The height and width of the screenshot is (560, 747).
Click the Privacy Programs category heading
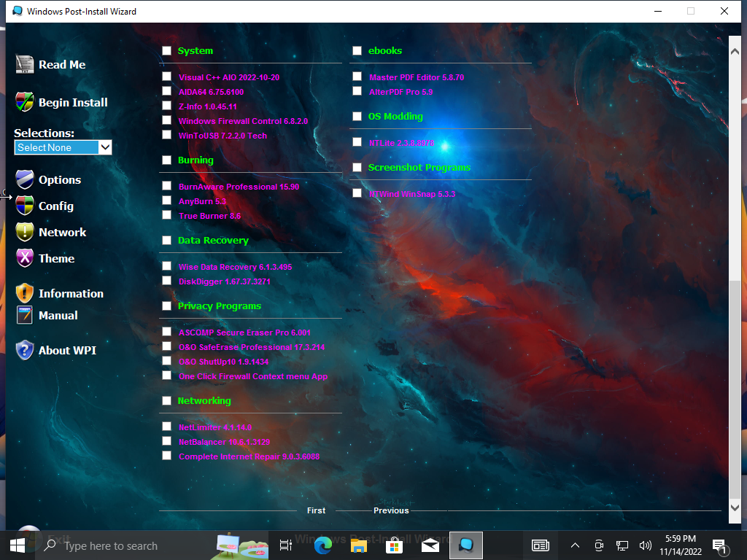pyautogui.click(x=219, y=306)
